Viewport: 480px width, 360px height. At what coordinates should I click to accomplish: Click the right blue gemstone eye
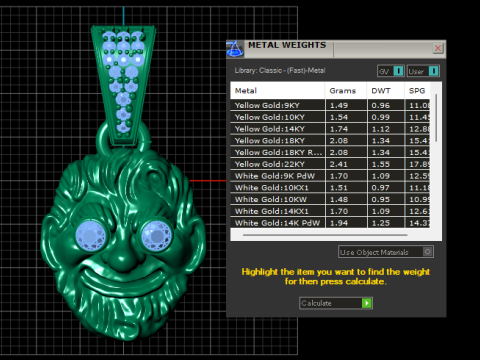point(156,235)
